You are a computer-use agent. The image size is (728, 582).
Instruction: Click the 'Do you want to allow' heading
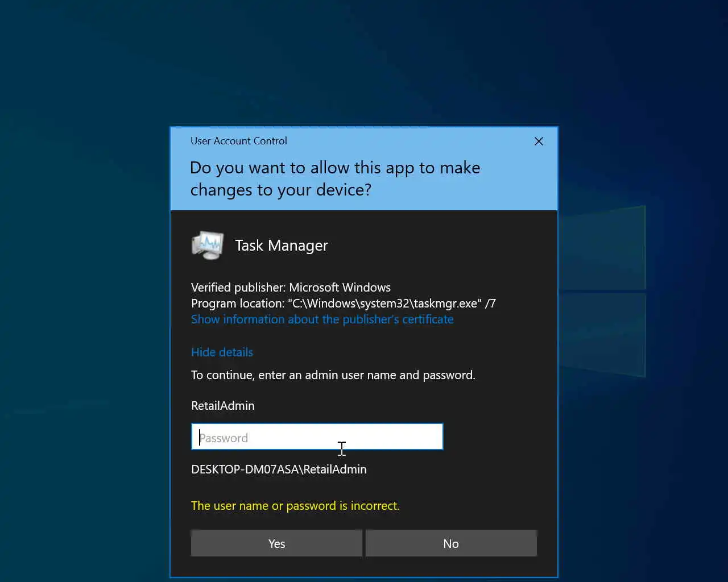[x=335, y=178]
